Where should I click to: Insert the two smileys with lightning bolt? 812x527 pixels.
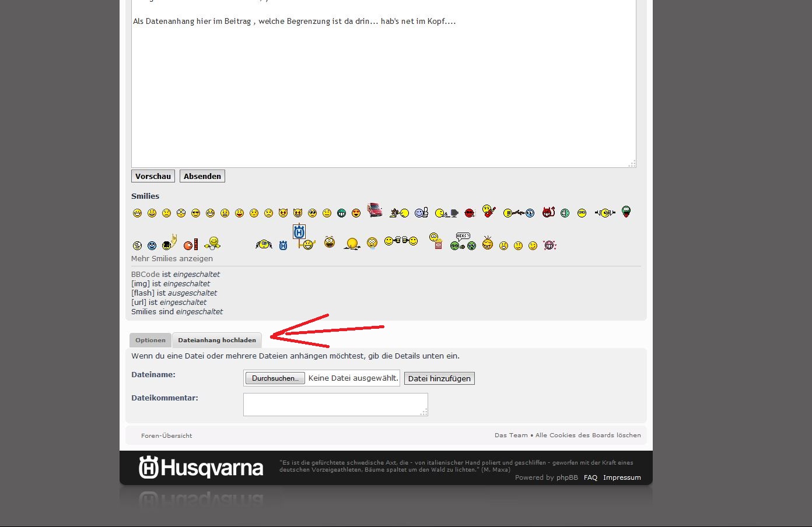(519, 213)
